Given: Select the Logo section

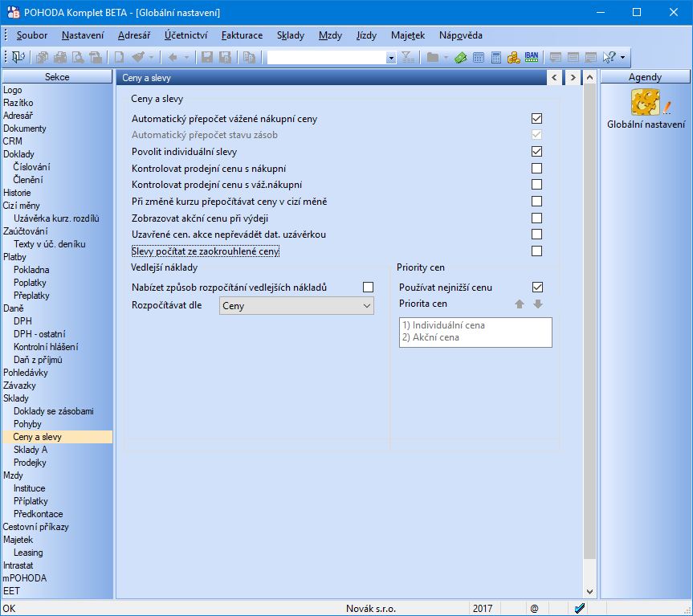Looking at the screenshot, I should [12, 90].
